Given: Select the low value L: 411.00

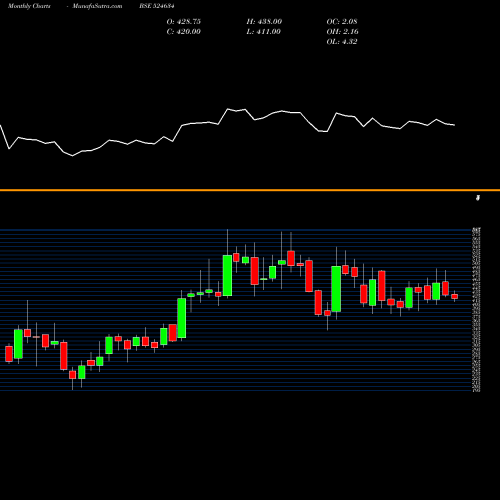Looking at the screenshot, I should (x=264, y=32).
